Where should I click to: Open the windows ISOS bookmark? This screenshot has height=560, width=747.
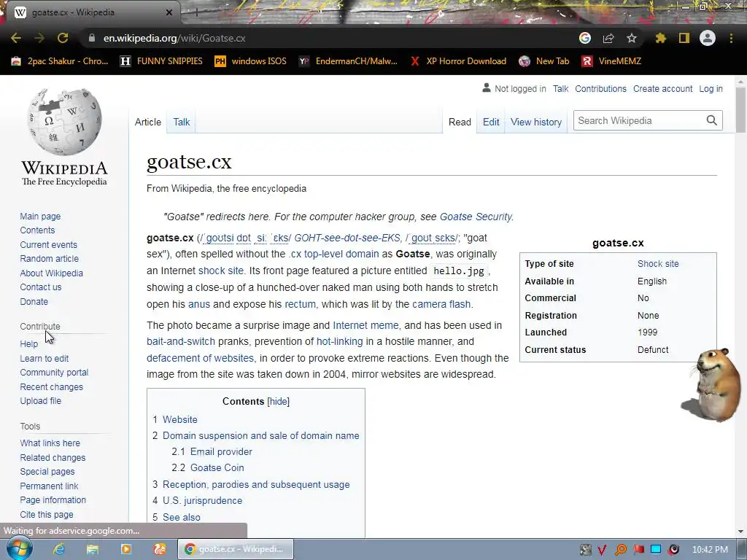(x=251, y=61)
